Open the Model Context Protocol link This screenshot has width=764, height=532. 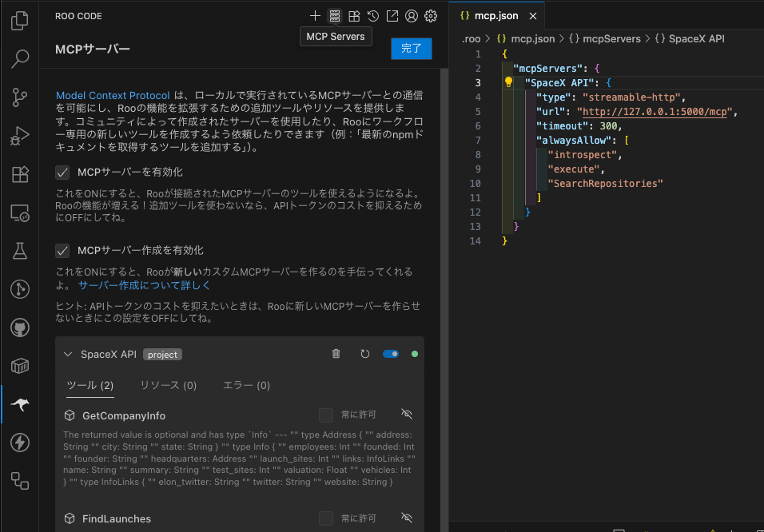click(x=113, y=96)
